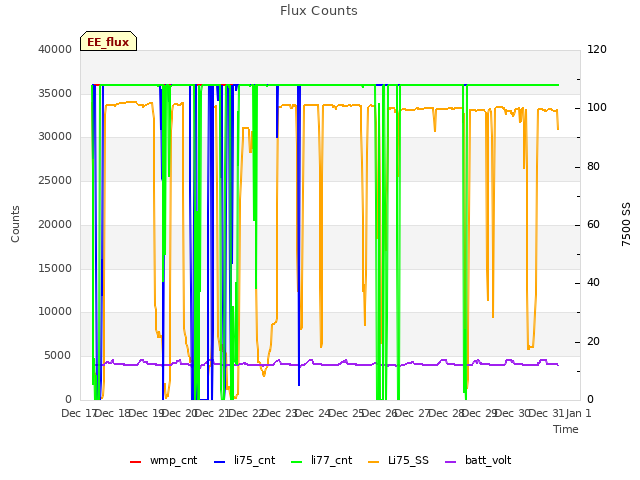Click the 100 right axis tick
The width and height of the screenshot is (640, 480).
(597, 107)
